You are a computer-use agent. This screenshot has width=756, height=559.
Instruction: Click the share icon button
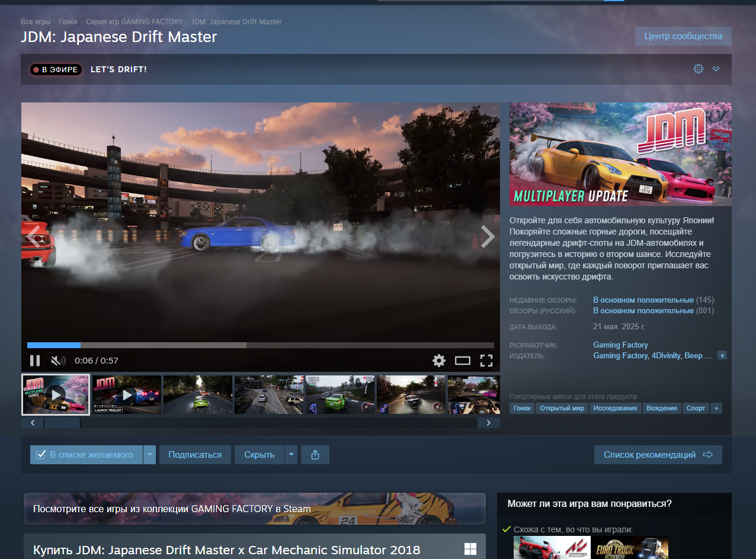(315, 455)
